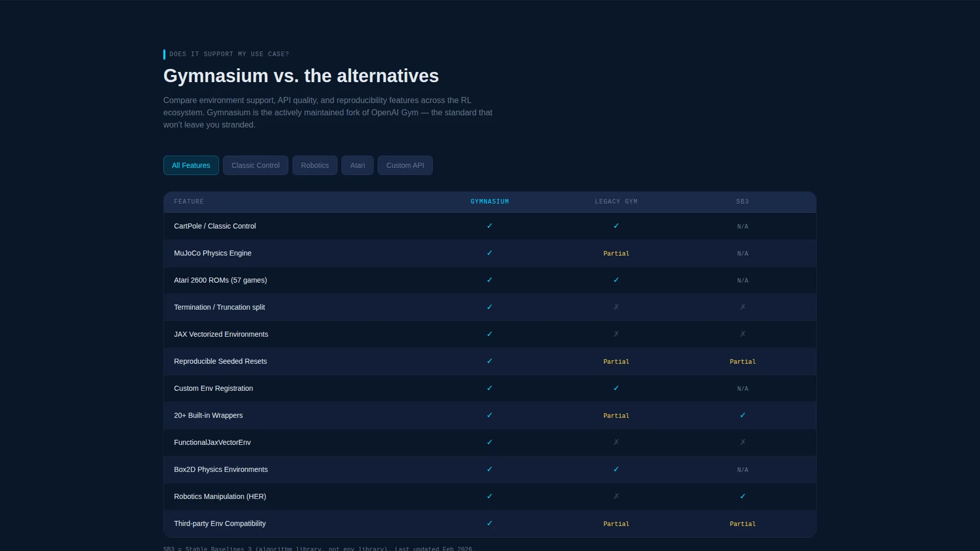Screen dimensions: 980x551
Task: Click the Legacy Gym Partial for Reproducible Seeded Resets
Action: [616, 362]
